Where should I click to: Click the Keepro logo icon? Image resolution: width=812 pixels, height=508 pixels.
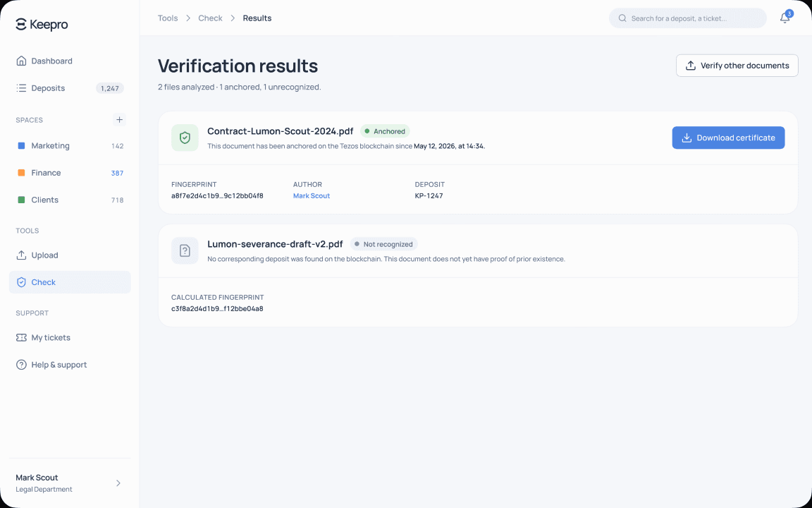click(20, 25)
